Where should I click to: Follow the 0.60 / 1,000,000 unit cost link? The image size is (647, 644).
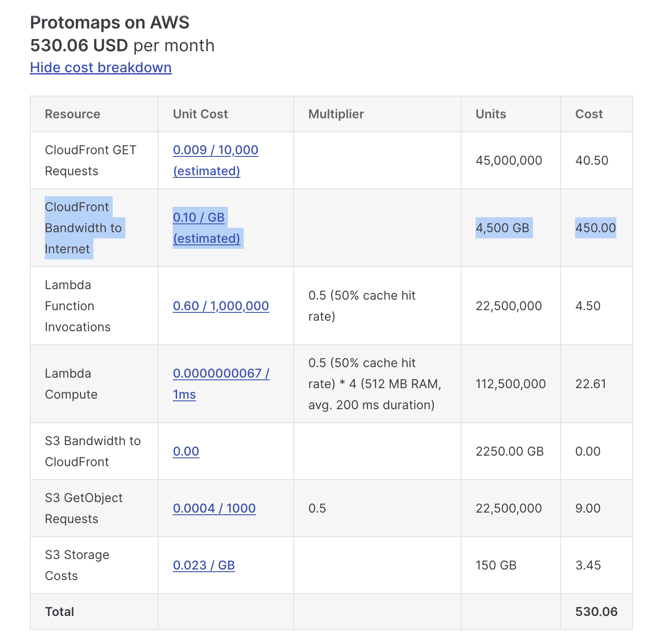point(221,306)
